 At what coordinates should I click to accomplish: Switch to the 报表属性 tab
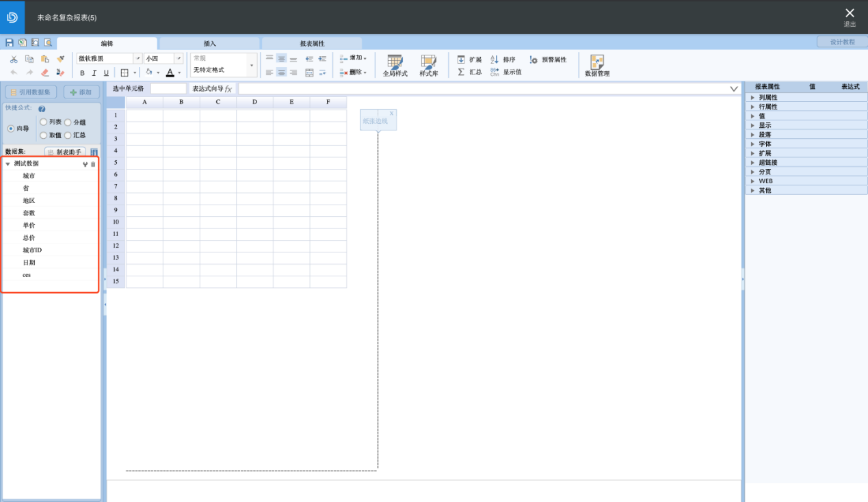312,43
